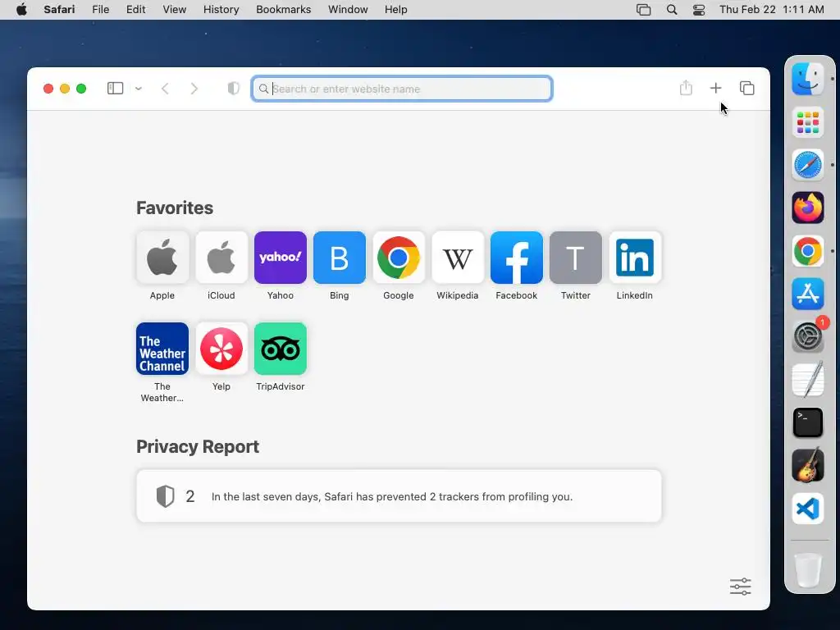
Task: Open the Share button in toolbar
Action: point(686,88)
